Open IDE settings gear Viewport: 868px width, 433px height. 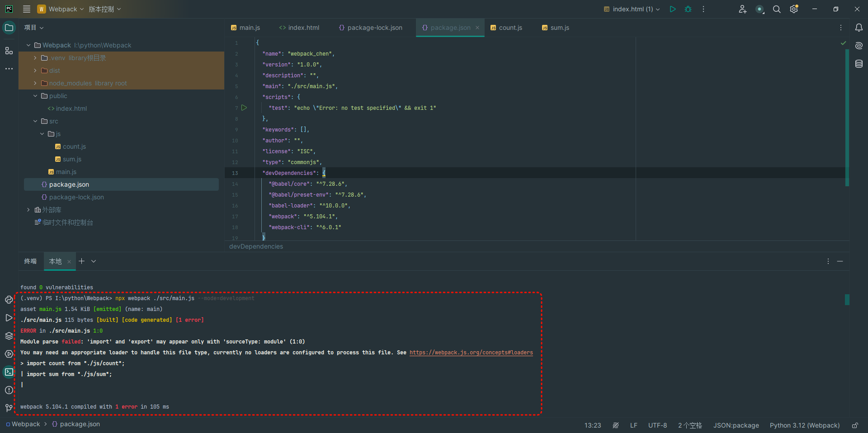794,9
